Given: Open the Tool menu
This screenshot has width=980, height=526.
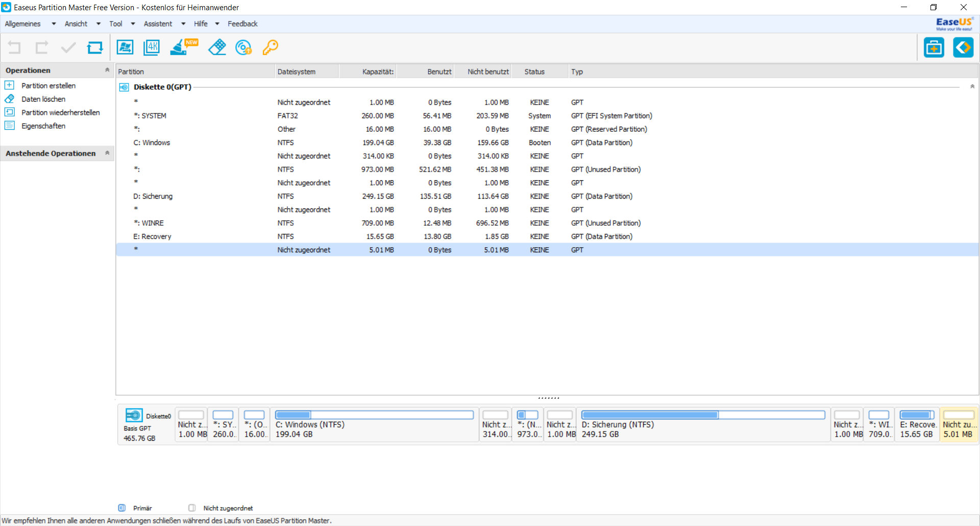Looking at the screenshot, I should pos(116,24).
